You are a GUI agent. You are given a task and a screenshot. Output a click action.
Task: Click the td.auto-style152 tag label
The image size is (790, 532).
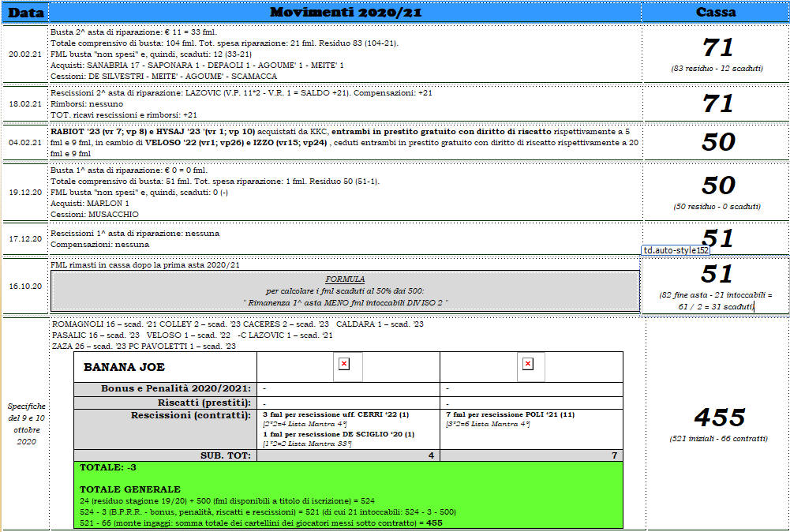[676, 250]
